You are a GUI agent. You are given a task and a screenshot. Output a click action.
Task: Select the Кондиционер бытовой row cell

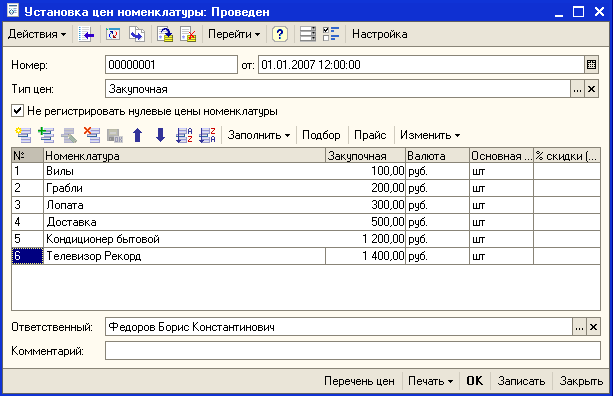click(184, 239)
